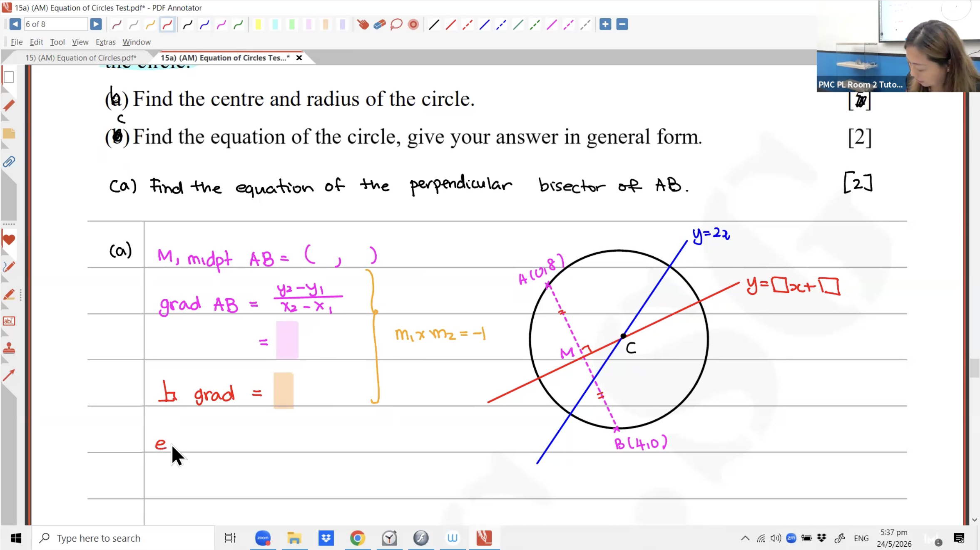This screenshot has height=550, width=980.
Task: Activate the red laser pointer tool
Action: tap(413, 25)
